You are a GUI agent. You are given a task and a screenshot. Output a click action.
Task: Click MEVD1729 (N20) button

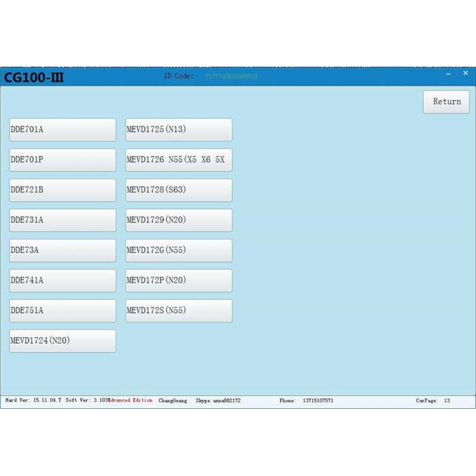[178, 220]
